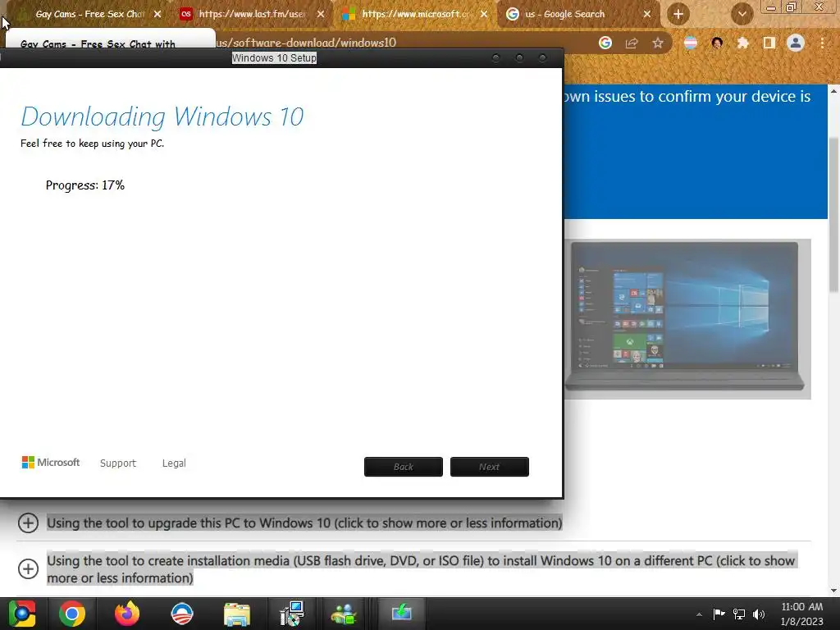Click the Downloading Windows 10 heading
Viewport: 840px width, 630px height.
click(162, 116)
